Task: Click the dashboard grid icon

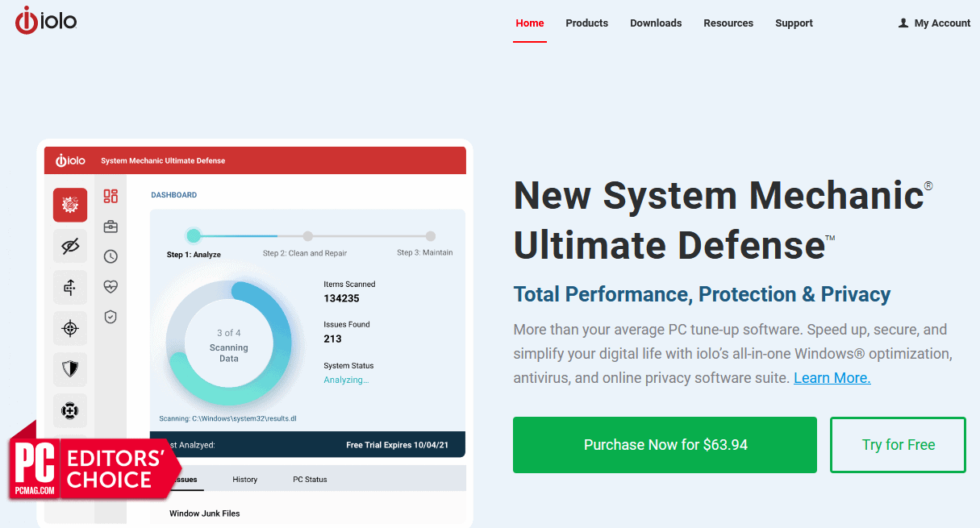Action: [111, 196]
